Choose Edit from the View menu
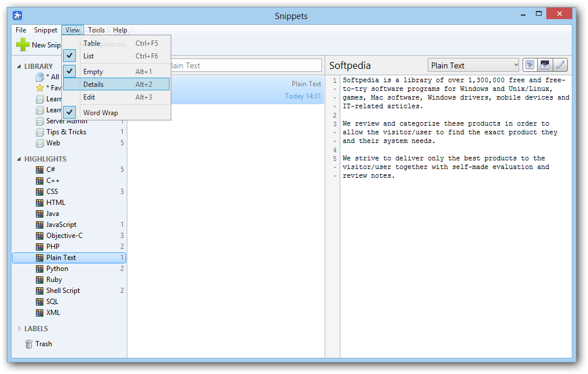 (117, 97)
